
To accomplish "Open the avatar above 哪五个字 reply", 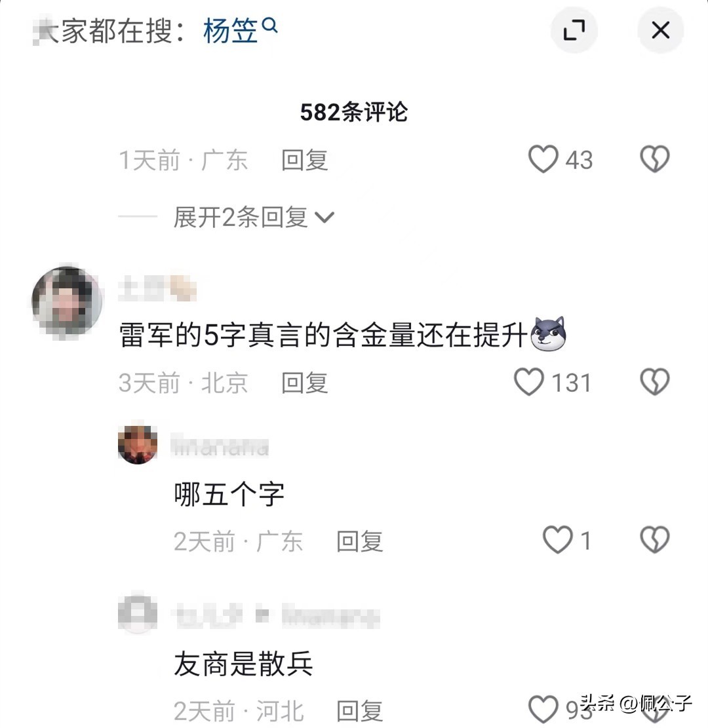I will (138, 445).
